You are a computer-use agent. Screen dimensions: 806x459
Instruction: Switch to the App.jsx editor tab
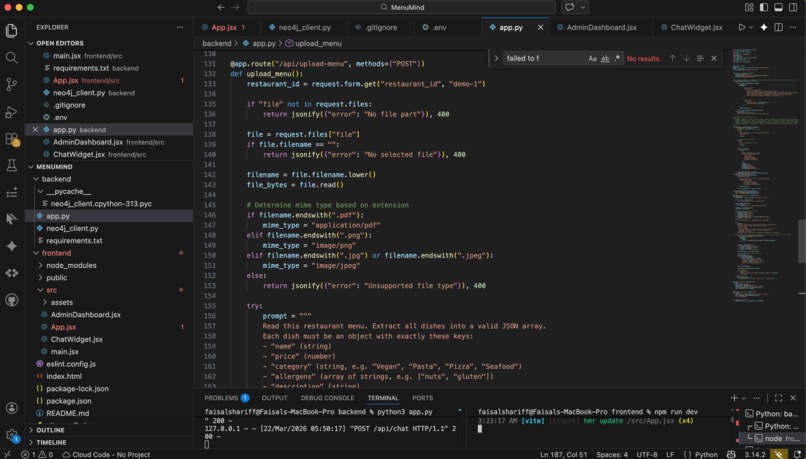tap(225, 27)
